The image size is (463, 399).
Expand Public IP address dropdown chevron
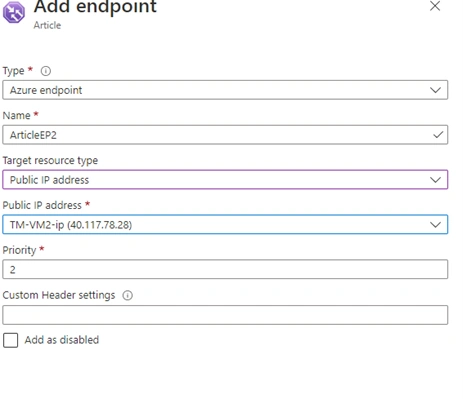pos(435,225)
